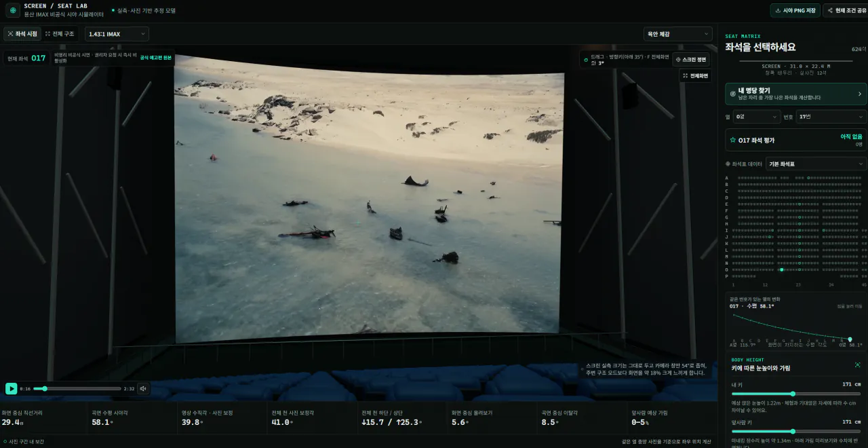
Task: Click the focus icon in the Body Height panel
Action: point(858,365)
